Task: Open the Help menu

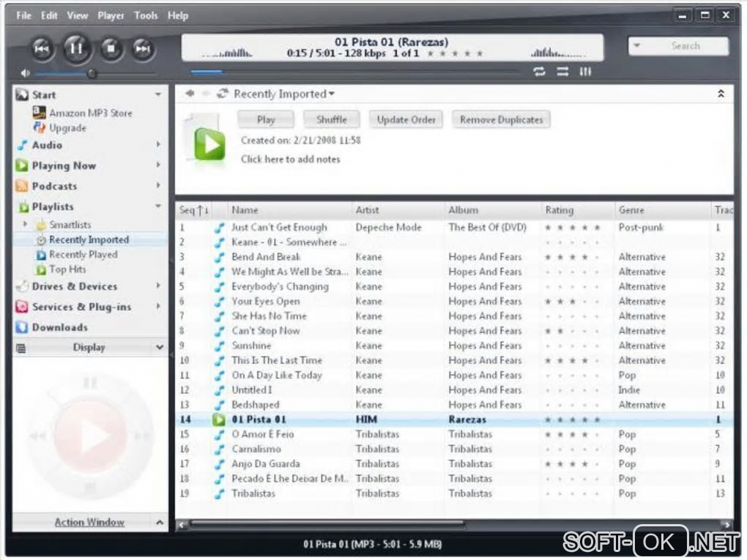Action: [178, 15]
